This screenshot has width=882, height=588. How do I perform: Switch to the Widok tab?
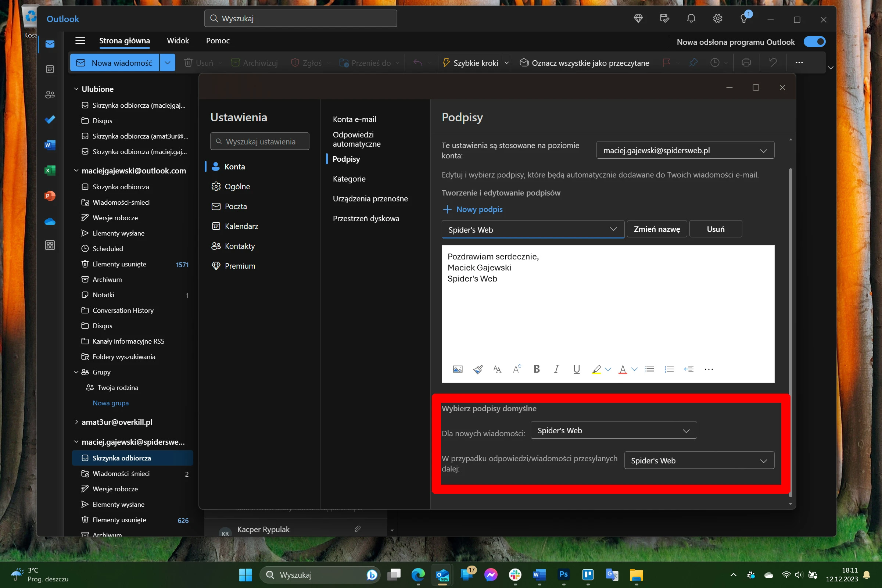pos(178,40)
